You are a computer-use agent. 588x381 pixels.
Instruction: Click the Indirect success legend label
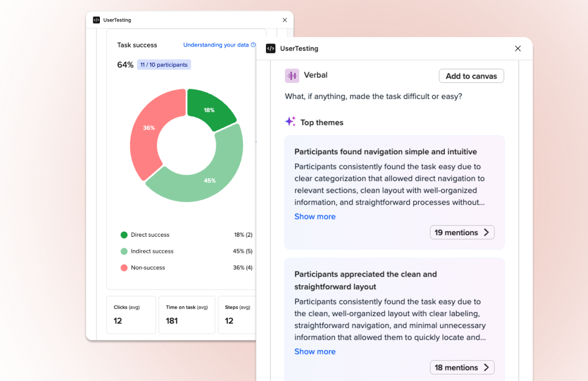coord(152,251)
